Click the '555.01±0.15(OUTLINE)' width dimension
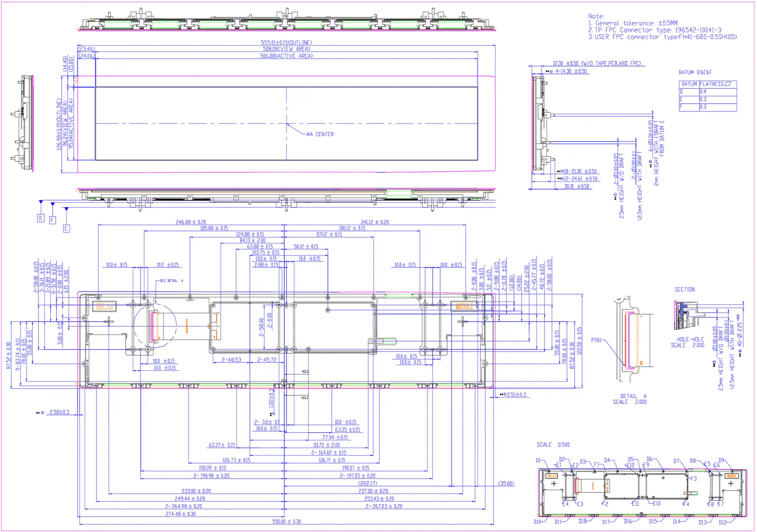Image resolution: width=757 pixels, height=532 pixels. tap(286, 43)
